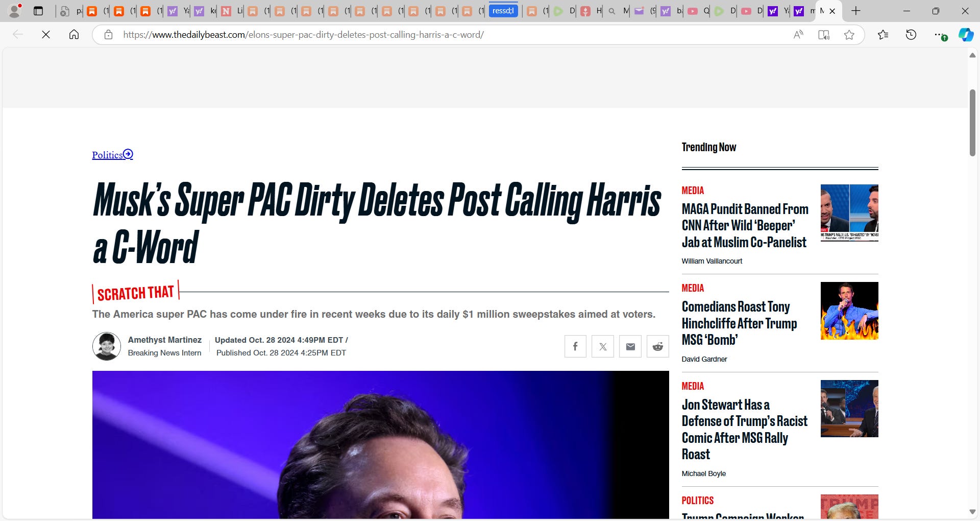Click the Tony Hinchcliffe flames thumbnail
The height and width of the screenshot is (521, 980).
tap(849, 311)
